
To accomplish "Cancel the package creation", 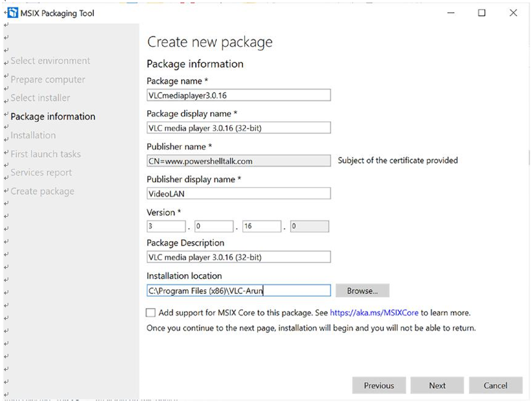I will (496, 385).
